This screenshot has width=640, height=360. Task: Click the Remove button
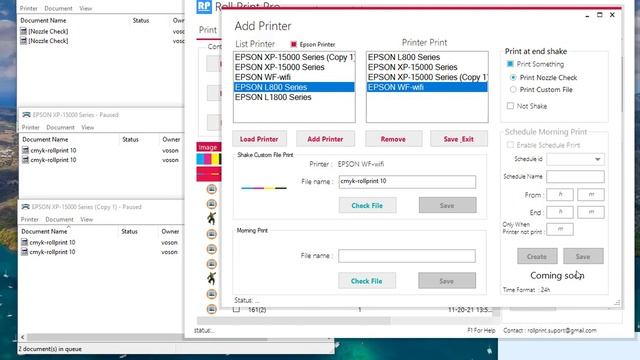point(393,139)
